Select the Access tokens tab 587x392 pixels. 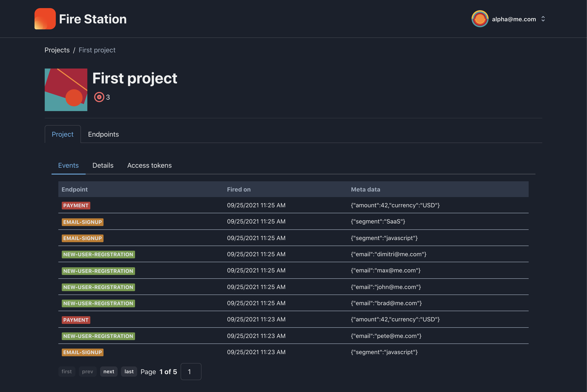click(x=149, y=165)
